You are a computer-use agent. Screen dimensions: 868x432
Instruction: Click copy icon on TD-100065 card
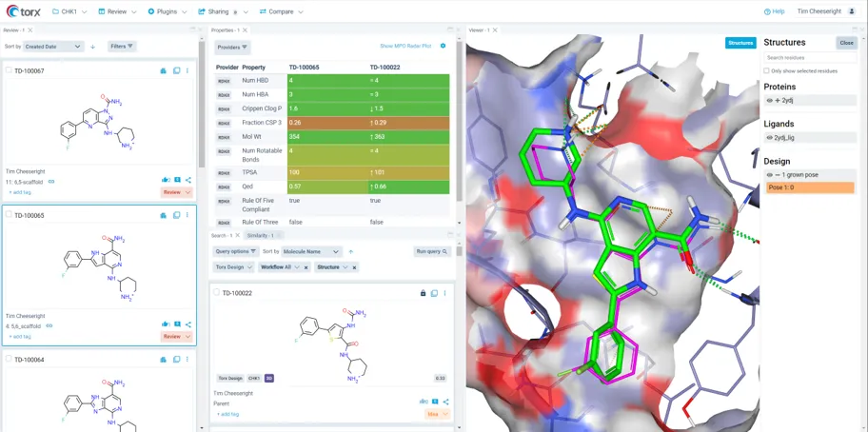[176, 215]
